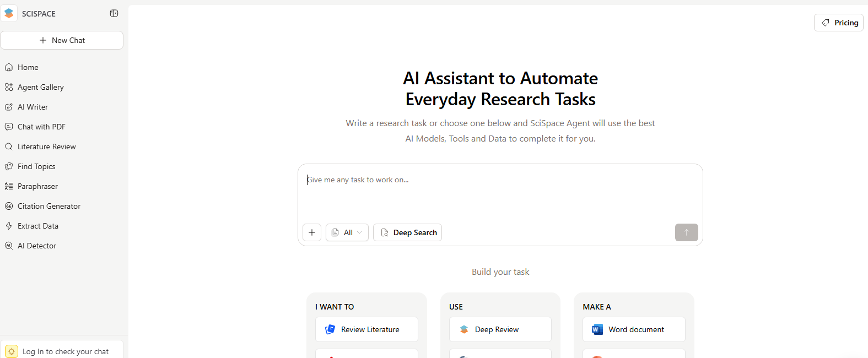Viewport: 868px width, 358px height.
Task: Open Home from the sidebar
Action: click(28, 67)
